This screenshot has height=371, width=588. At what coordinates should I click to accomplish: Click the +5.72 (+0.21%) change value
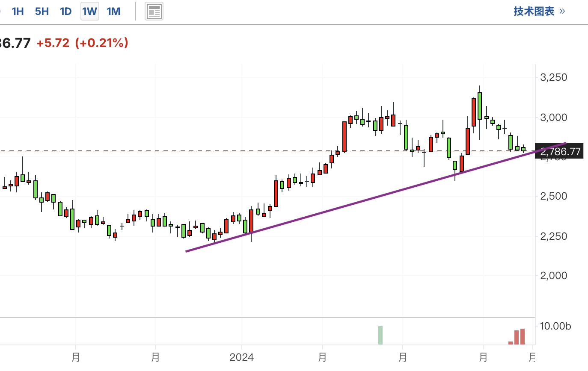click(x=83, y=43)
